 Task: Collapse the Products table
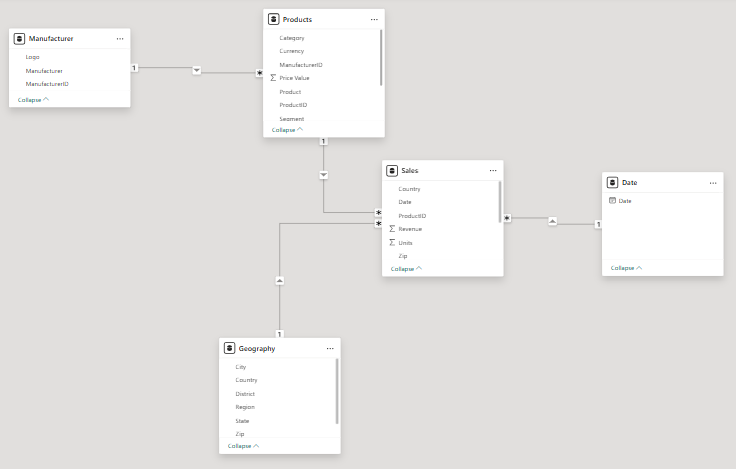[287, 130]
